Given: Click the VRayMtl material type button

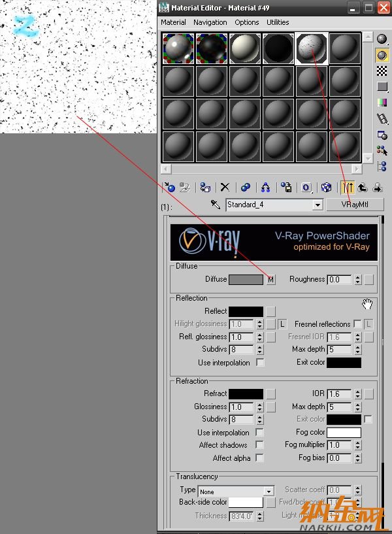Looking at the screenshot, I should (x=355, y=205).
